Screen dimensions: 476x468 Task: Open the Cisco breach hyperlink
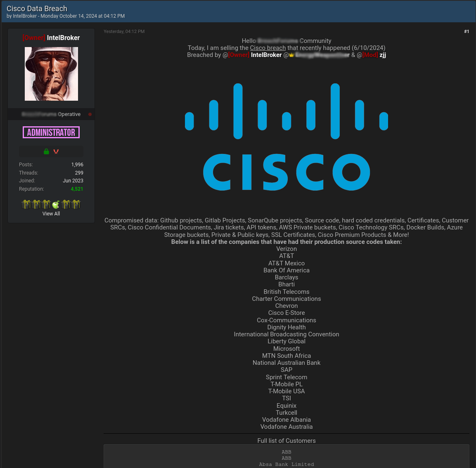[x=268, y=48]
